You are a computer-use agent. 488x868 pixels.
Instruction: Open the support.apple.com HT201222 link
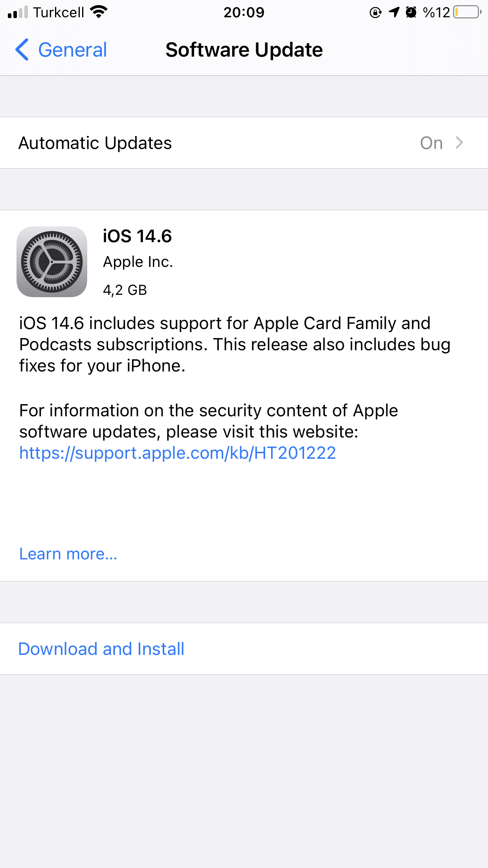178,453
